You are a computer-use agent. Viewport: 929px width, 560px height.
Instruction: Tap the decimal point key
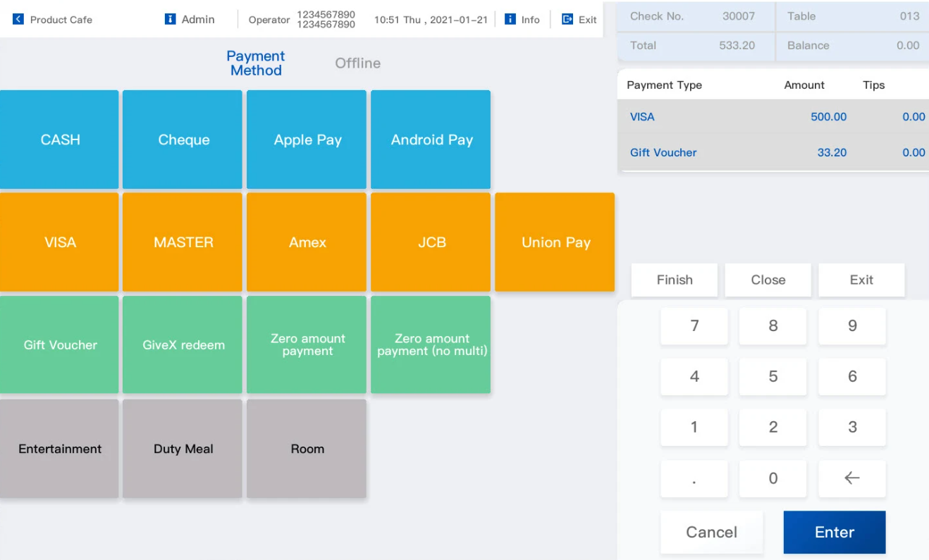[x=694, y=478]
